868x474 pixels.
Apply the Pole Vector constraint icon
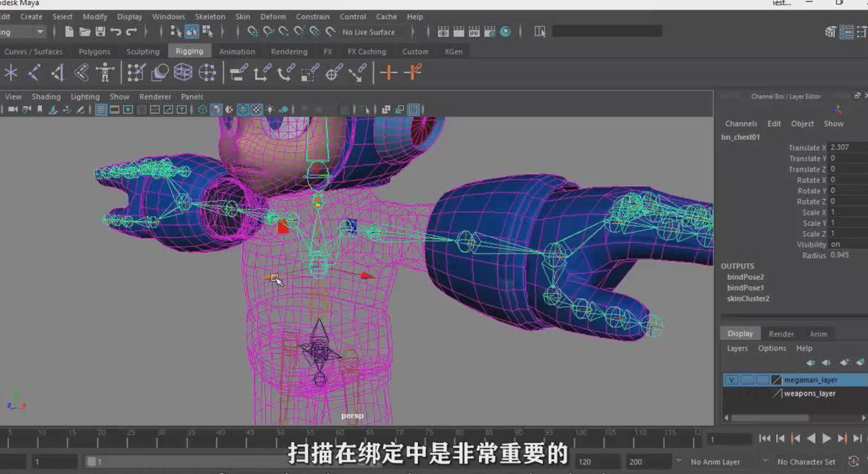tap(358, 73)
